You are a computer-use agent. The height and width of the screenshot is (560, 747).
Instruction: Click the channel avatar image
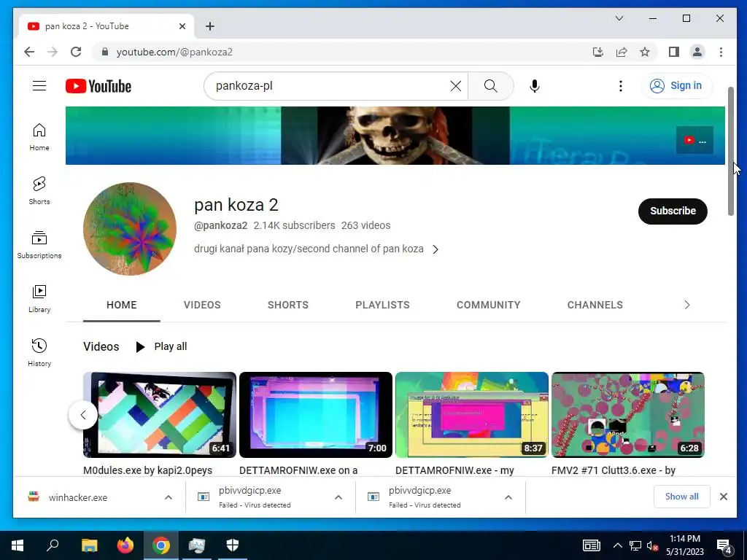pyautogui.click(x=130, y=228)
